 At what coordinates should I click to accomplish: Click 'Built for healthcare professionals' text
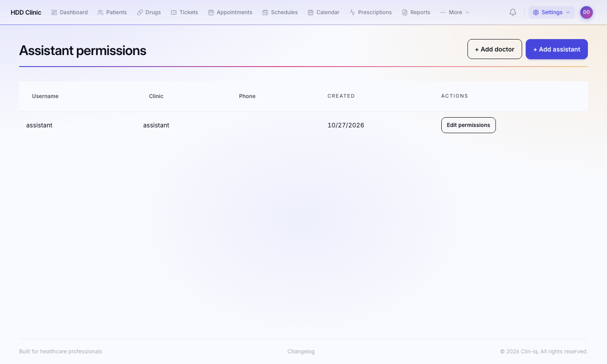click(60, 352)
